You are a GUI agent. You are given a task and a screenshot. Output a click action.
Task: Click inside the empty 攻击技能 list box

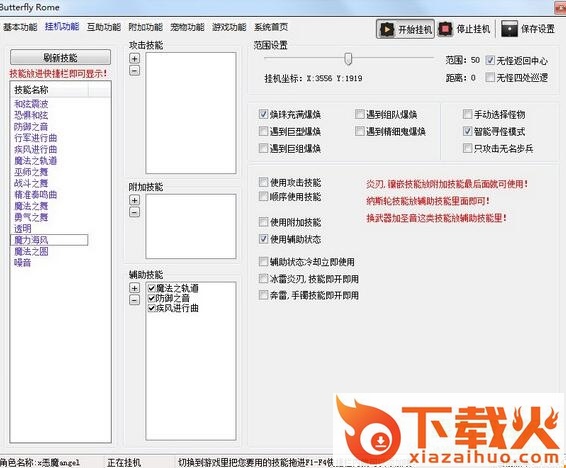[x=191, y=113]
